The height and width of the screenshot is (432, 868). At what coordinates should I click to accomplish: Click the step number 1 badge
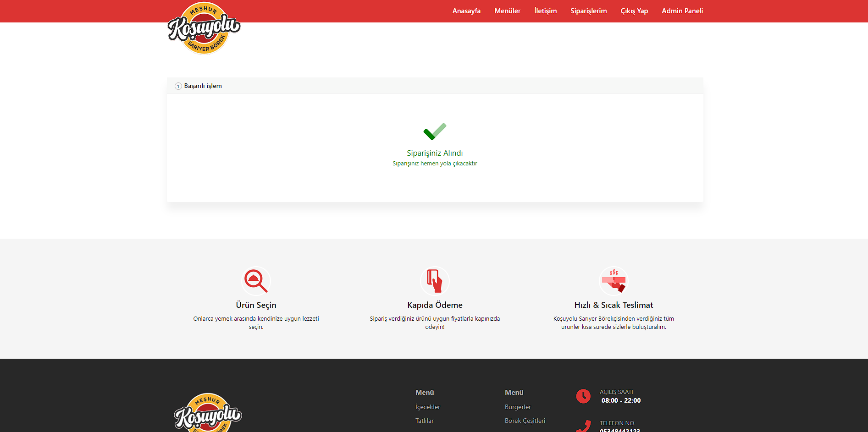178,86
